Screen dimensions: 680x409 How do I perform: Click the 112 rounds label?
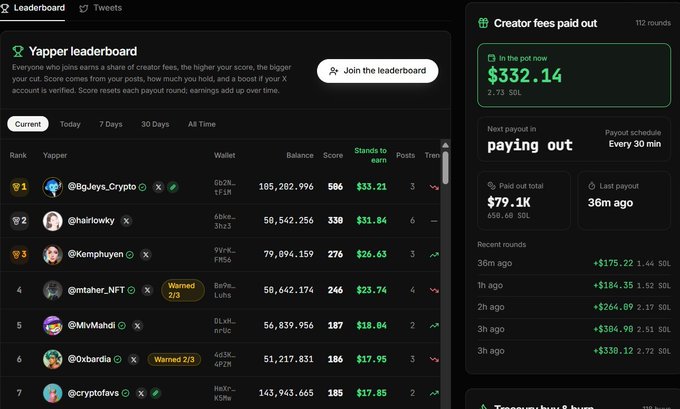pyautogui.click(x=653, y=23)
